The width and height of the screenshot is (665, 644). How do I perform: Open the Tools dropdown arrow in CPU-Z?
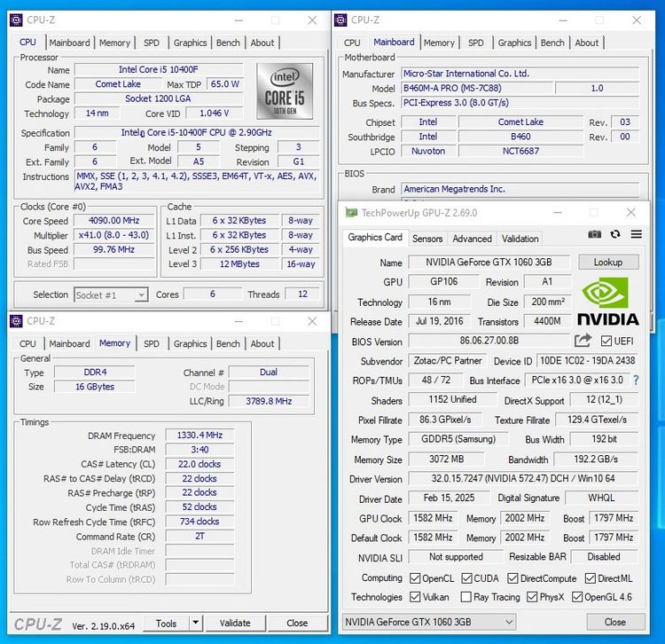pos(195,623)
